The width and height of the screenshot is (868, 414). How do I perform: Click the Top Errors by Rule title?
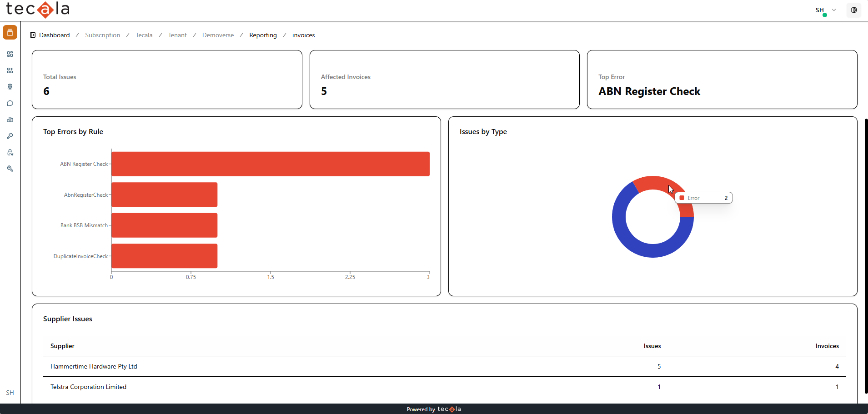(73, 132)
